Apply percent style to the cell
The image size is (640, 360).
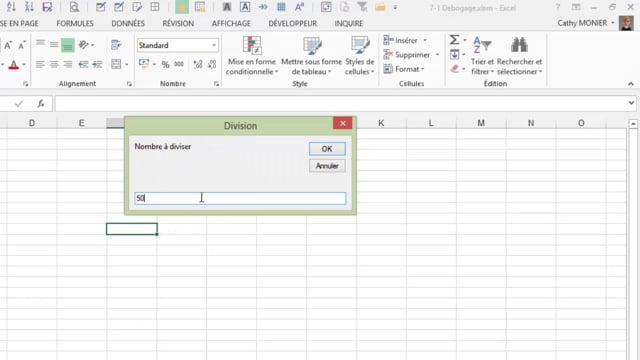(x=165, y=64)
